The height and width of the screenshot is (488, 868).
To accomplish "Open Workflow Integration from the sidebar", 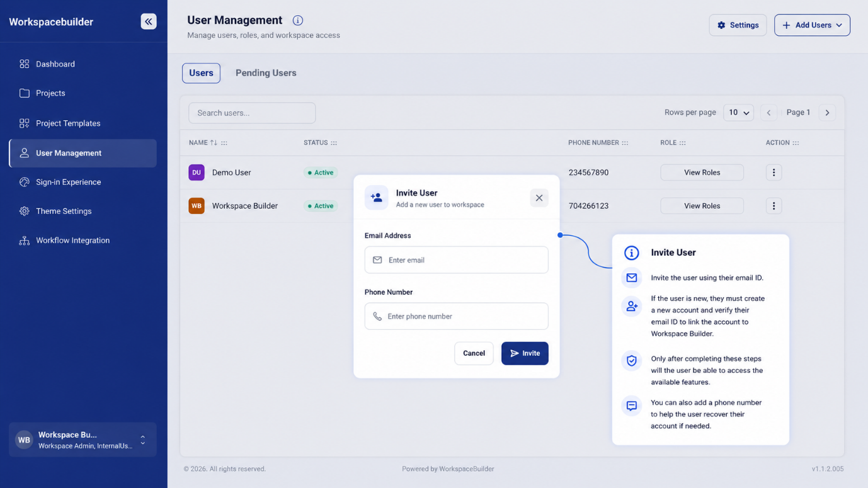I will (x=83, y=241).
